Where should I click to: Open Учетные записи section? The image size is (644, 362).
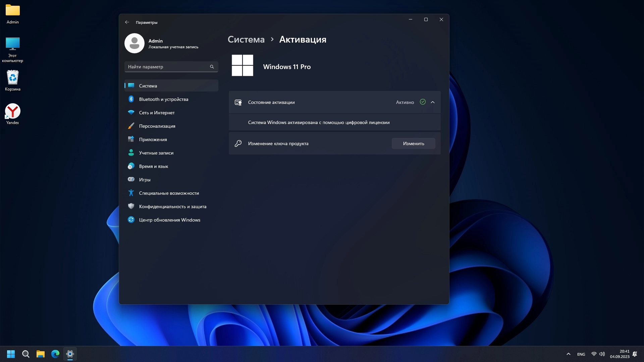(156, 153)
